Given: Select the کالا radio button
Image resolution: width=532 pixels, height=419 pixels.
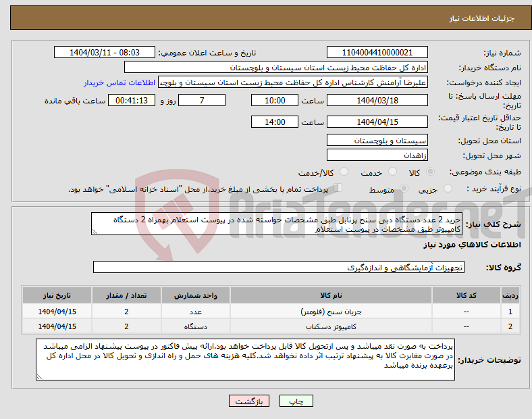Looking at the screenshot, I should coord(430,172).
